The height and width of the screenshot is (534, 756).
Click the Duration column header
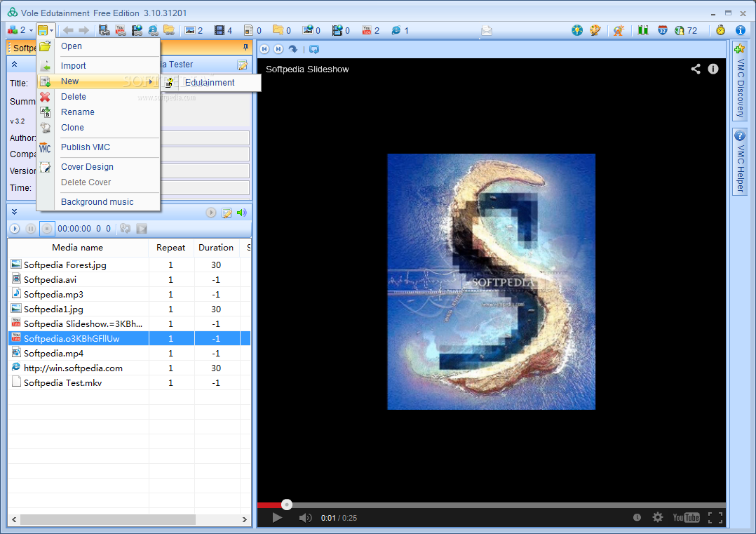pyautogui.click(x=216, y=248)
